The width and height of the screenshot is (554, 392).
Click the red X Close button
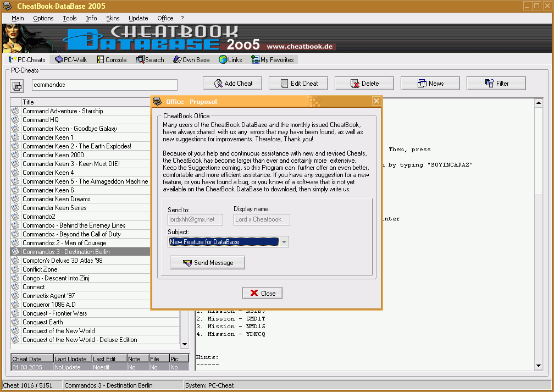tap(262, 293)
